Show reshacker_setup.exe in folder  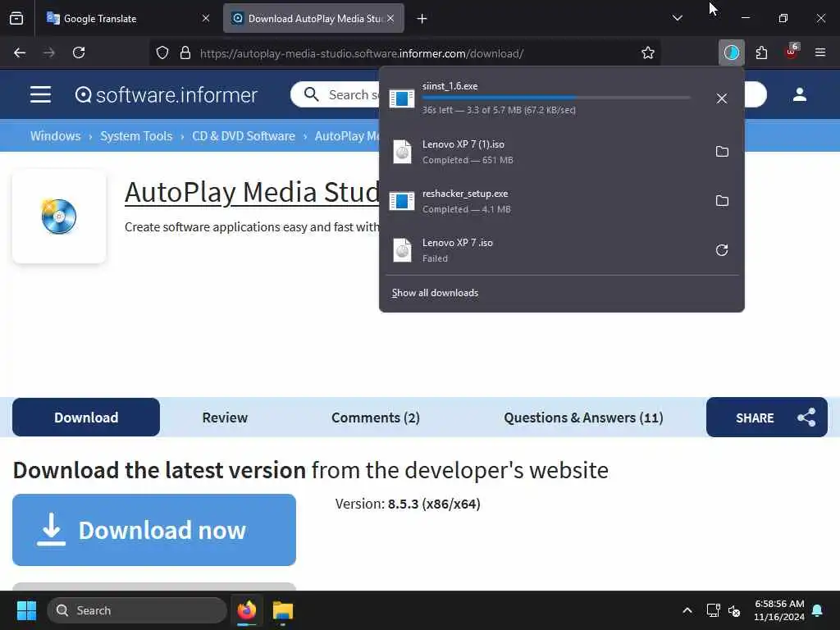pos(722,201)
